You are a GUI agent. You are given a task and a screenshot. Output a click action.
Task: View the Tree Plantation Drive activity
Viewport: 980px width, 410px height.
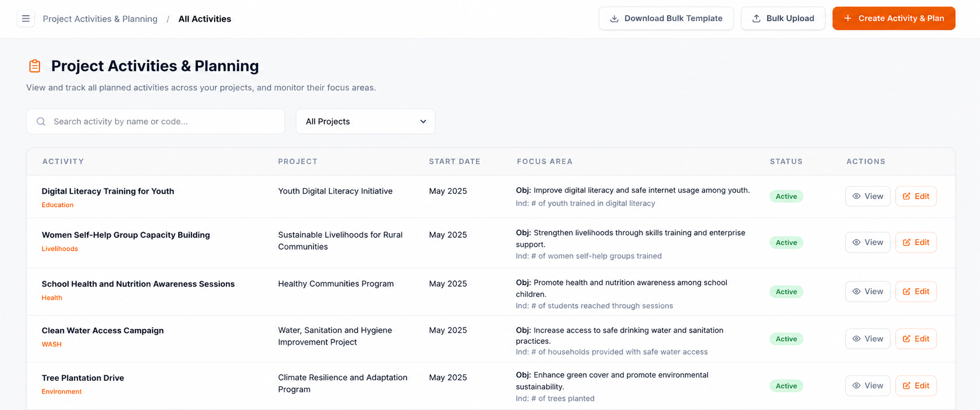(x=867, y=385)
